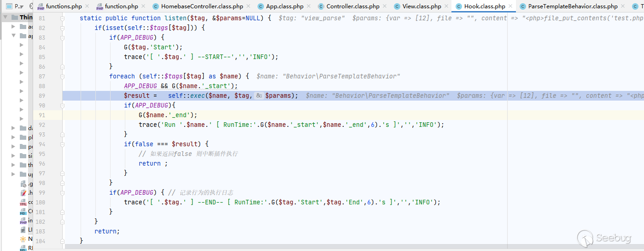Click the class icon on View.class.php tab

coord(397,6)
